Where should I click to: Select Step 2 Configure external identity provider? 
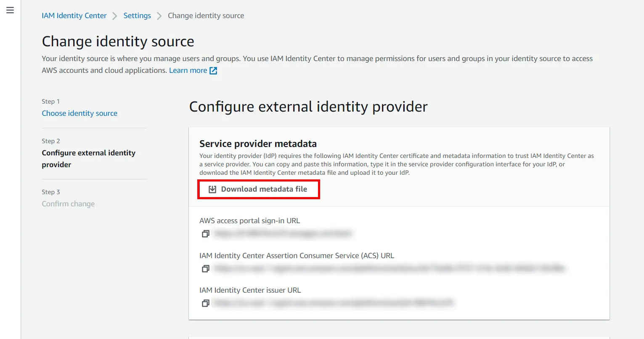[88, 158]
